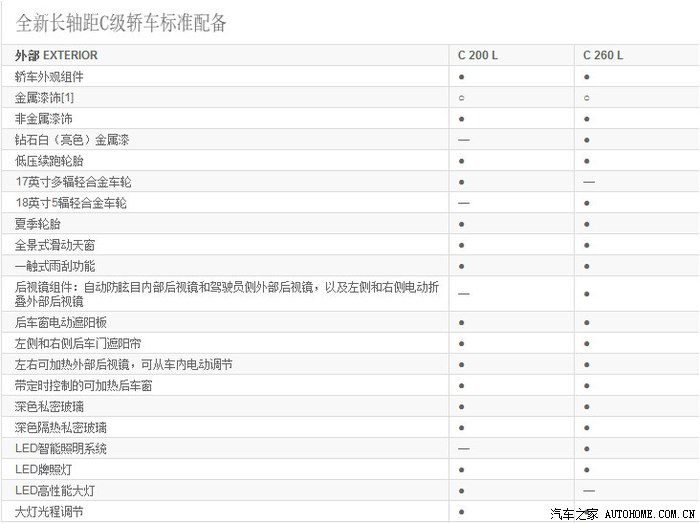Click the C 260 L dot for 钻石白（亮色）金属漆
Image resolution: width=700 pixels, height=523 pixels.
587,140
